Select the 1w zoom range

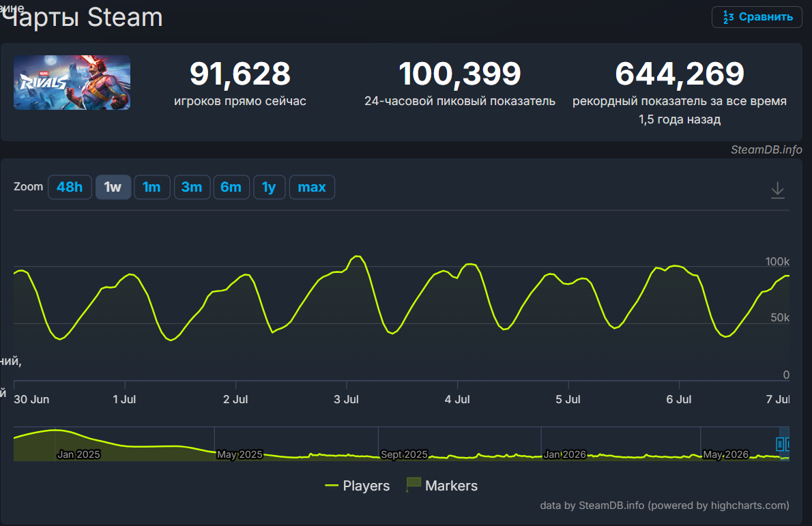pyautogui.click(x=113, y=187)
